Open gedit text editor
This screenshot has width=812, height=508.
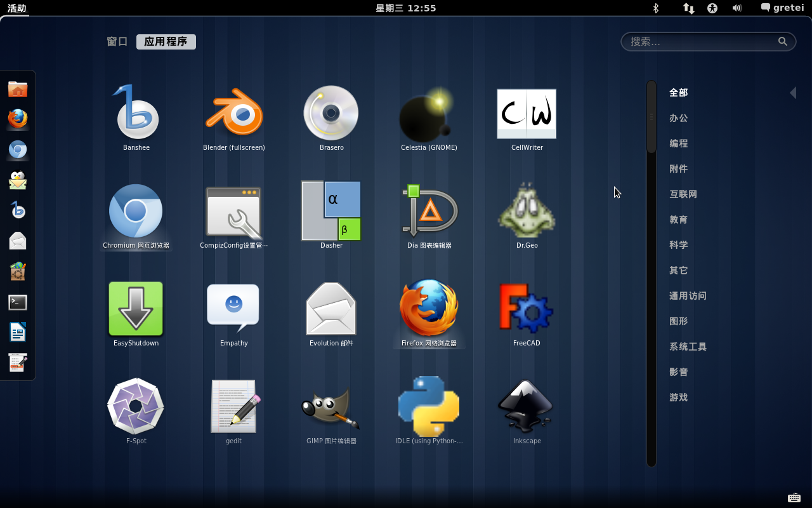(233, 411)
